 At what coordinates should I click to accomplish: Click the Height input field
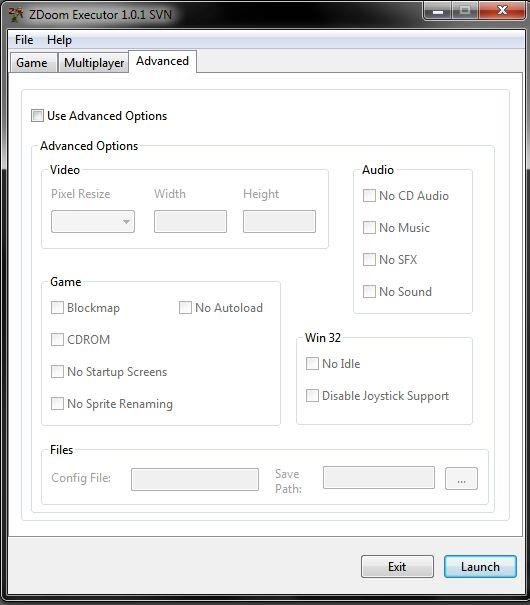coord(279,221)
